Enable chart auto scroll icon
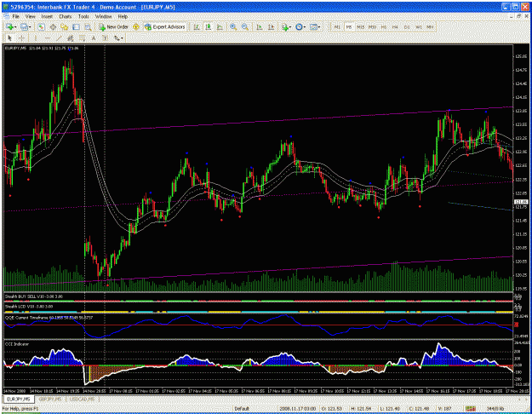The width and height of the screenshot is (532, 414). (260, 26)
